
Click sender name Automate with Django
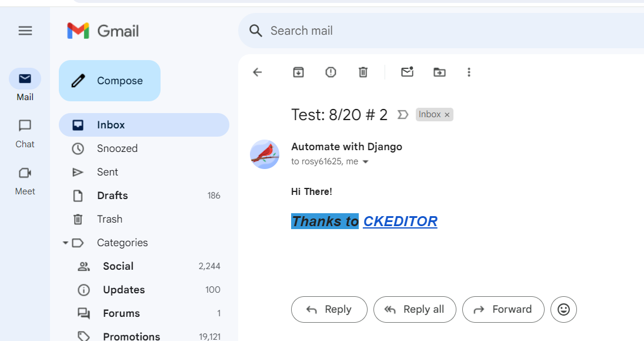click(346, 147)
